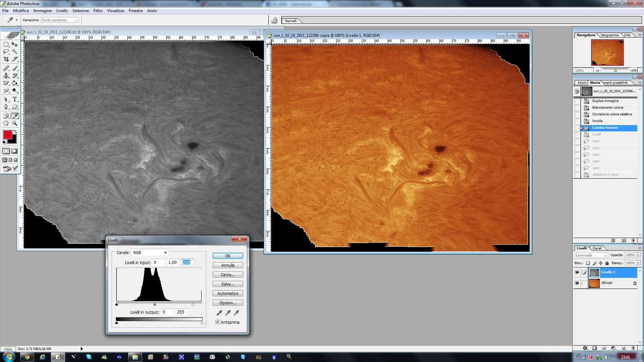This screenshot has height=362, width=644.
Task: Select the Crop tool
Action: point(6,59)
